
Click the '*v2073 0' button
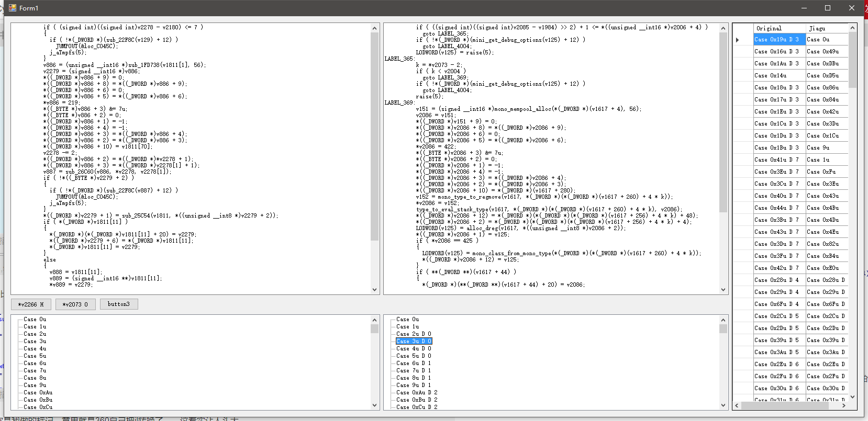[75, 304]
